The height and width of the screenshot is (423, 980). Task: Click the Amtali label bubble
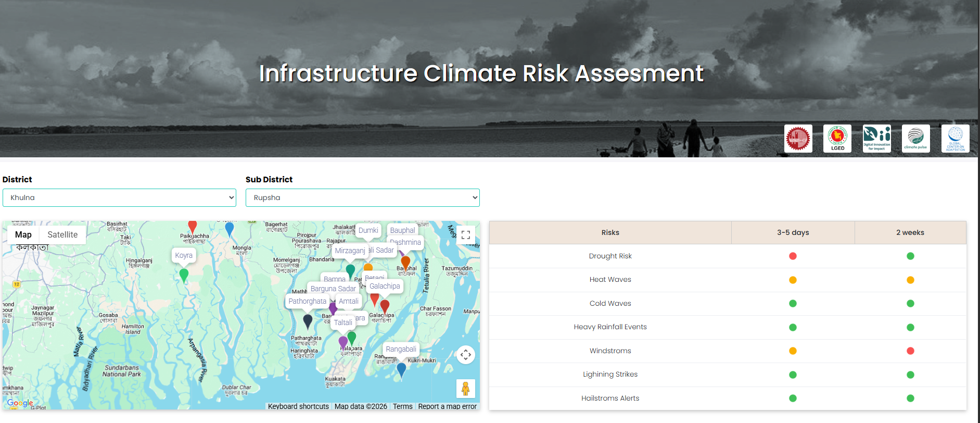(x=349, y=301)
